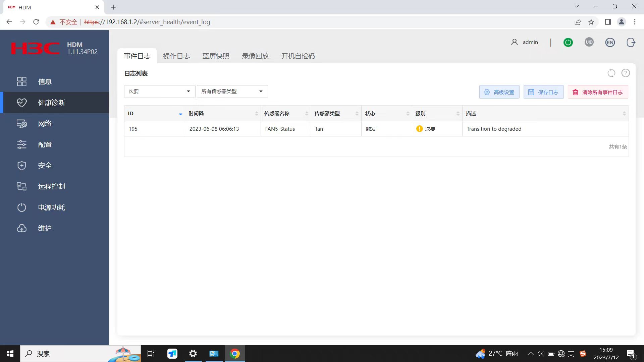Image resolution: width=644 pixels, height=362 pixels.
Task: Expand the 次要 severity dropdown
Action: (159, 92)
